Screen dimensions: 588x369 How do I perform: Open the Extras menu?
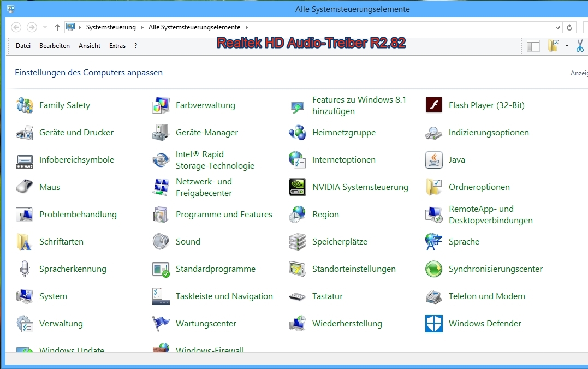pos(117,46)
